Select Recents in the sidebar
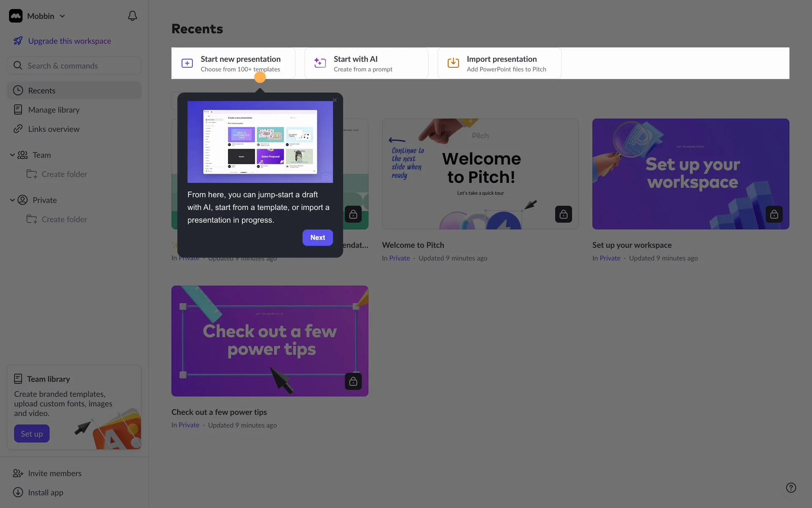Screen dimensions: 812x508 coord(42,91)
